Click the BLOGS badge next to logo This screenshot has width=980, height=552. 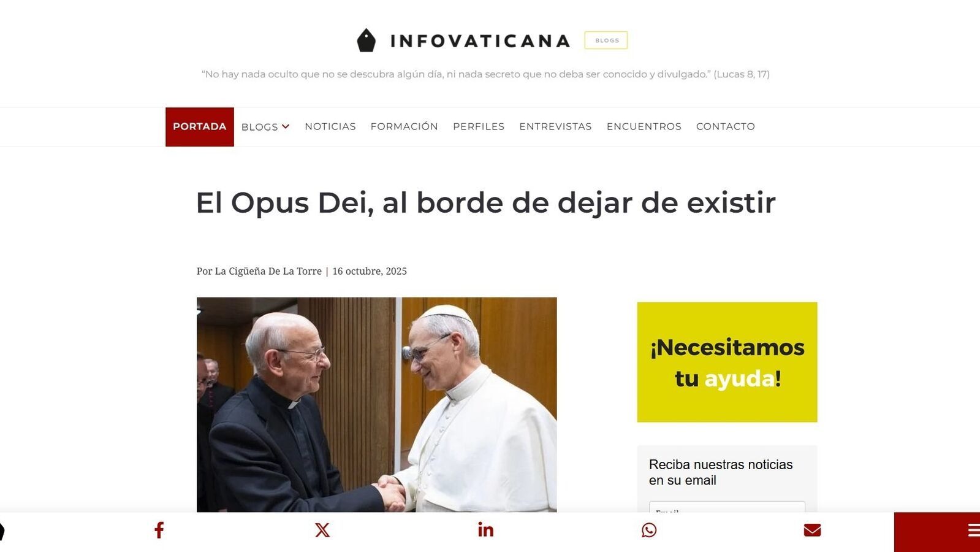pos(606,40)
